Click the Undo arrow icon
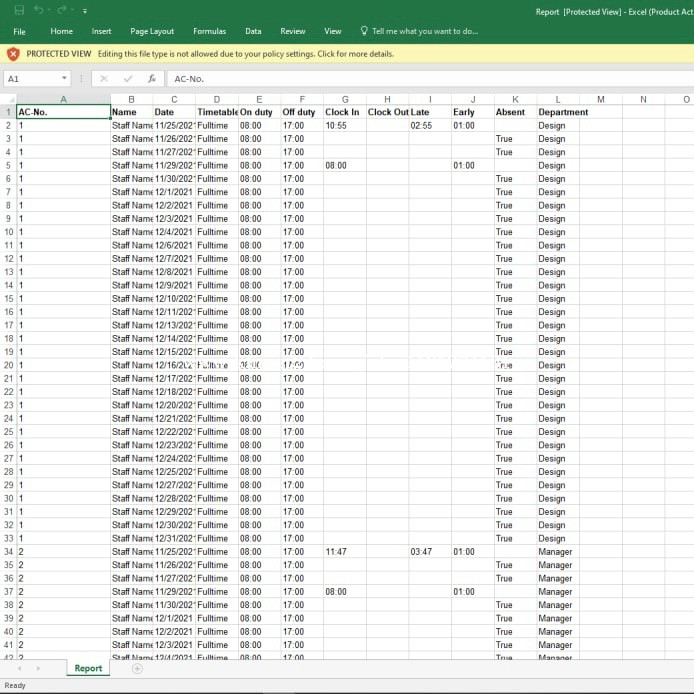This screenshot has width=694, height=694. pos(39,11)
